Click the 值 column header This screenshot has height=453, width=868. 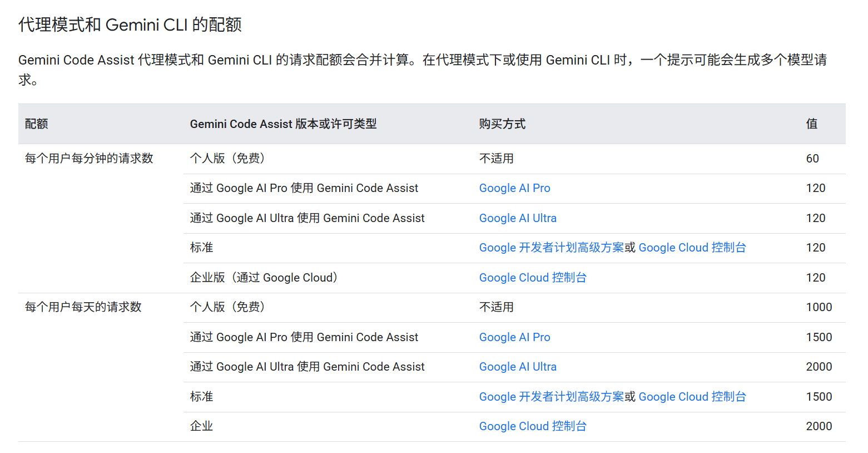tap(812, 124)
